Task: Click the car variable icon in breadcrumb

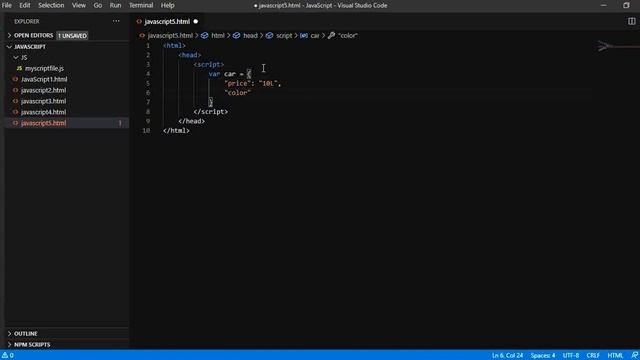Action: [x=304, y=36]
